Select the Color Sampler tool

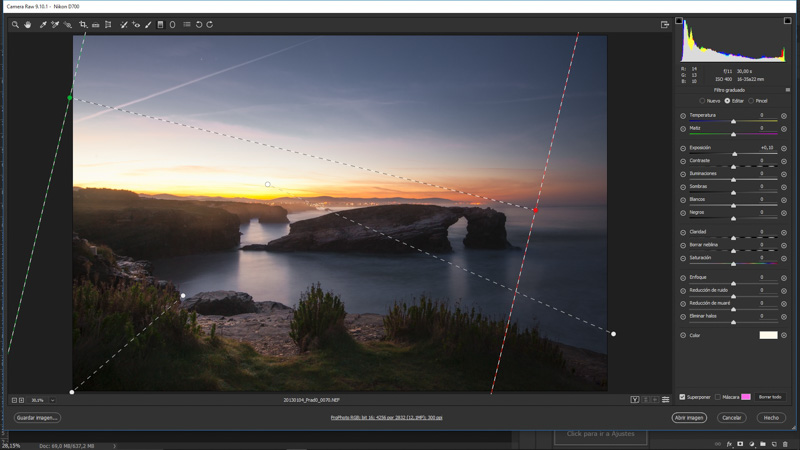pos(55,24)
